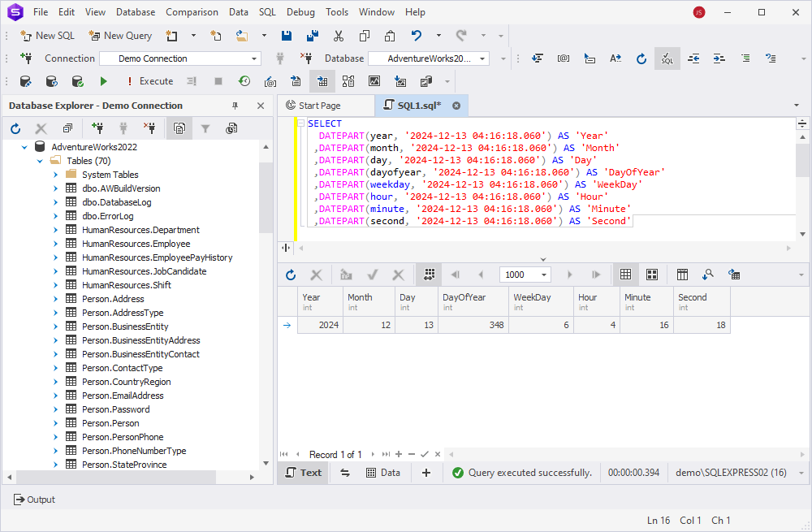
Task: Pin the Database Explorer panel
Action: (235, 106)
